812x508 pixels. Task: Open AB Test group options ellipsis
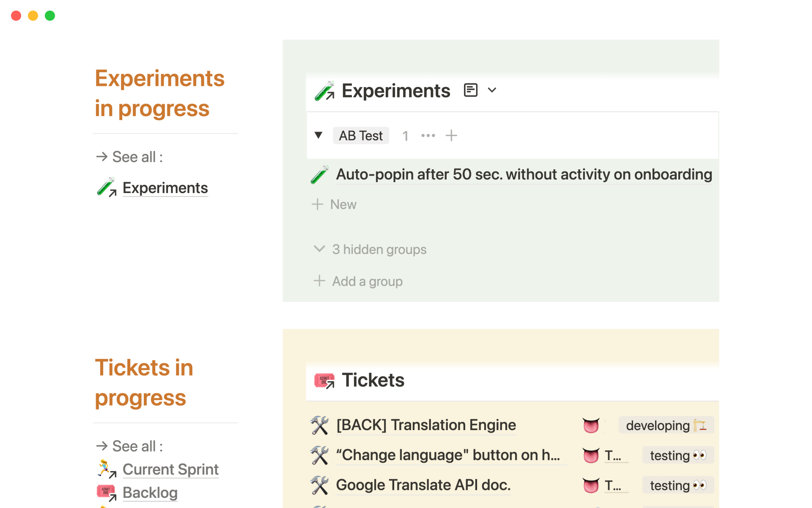[428, 135]
